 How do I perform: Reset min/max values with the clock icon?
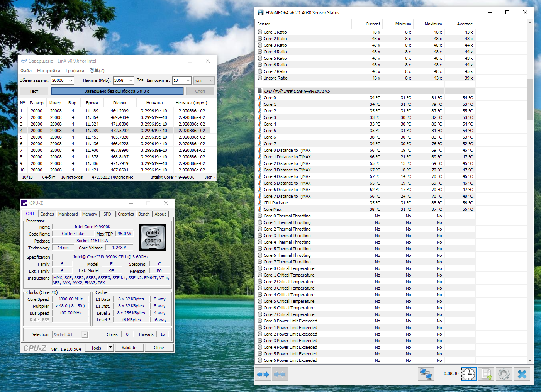point(469,374)
